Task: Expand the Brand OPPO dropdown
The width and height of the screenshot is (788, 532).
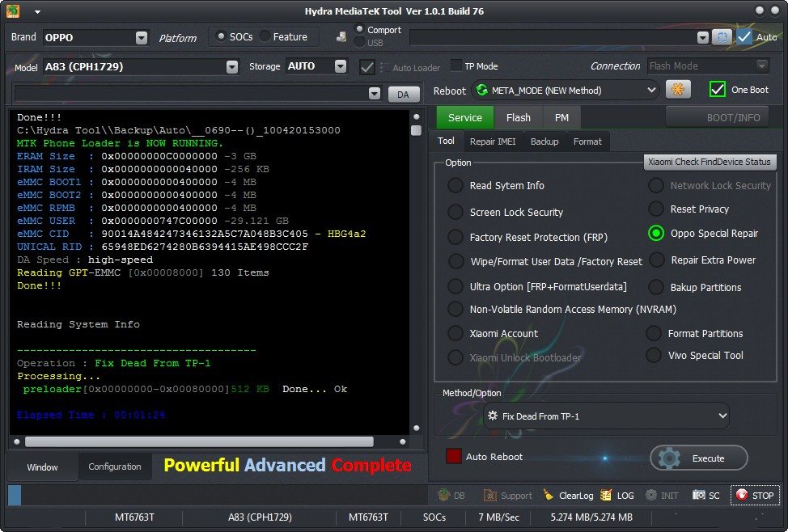Action: (142, 38)
